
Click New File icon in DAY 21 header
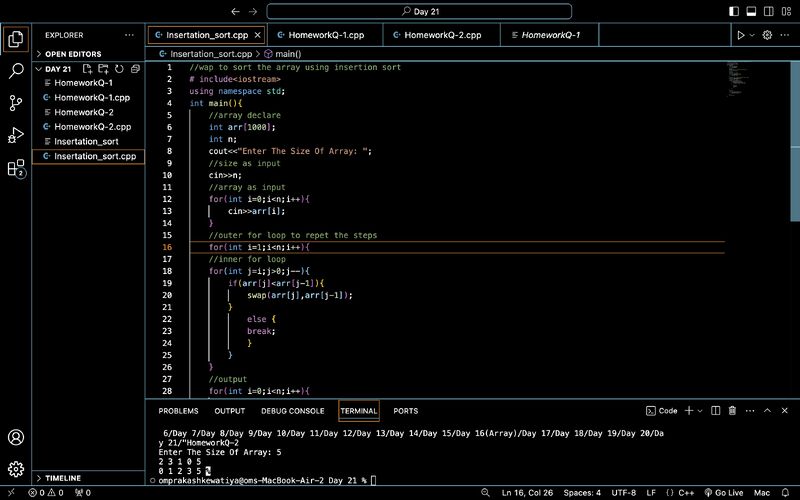(87, 69)
